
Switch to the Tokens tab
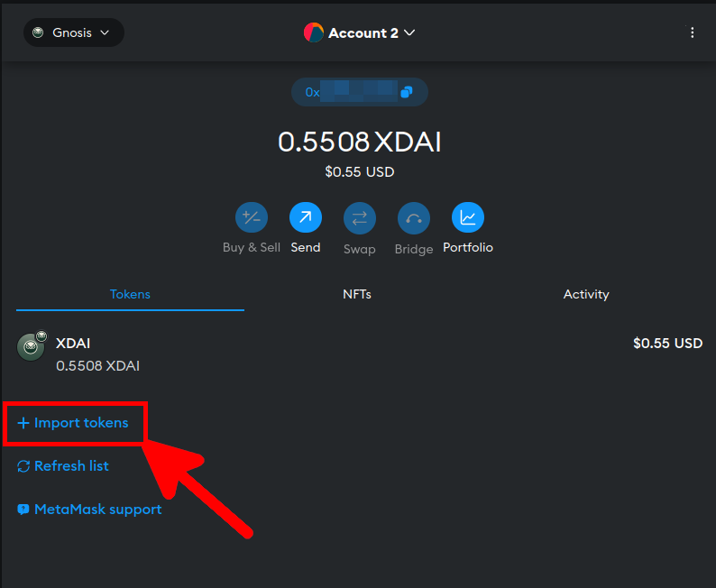click(130, 294)
